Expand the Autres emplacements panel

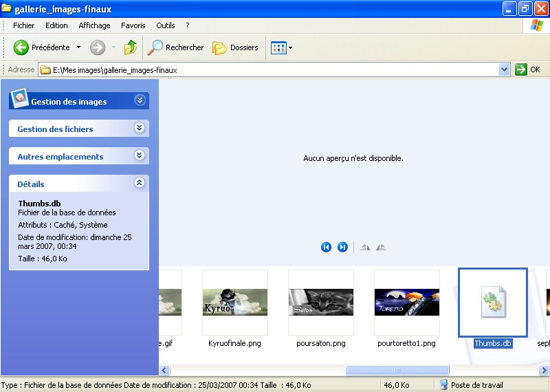point(140,155)
